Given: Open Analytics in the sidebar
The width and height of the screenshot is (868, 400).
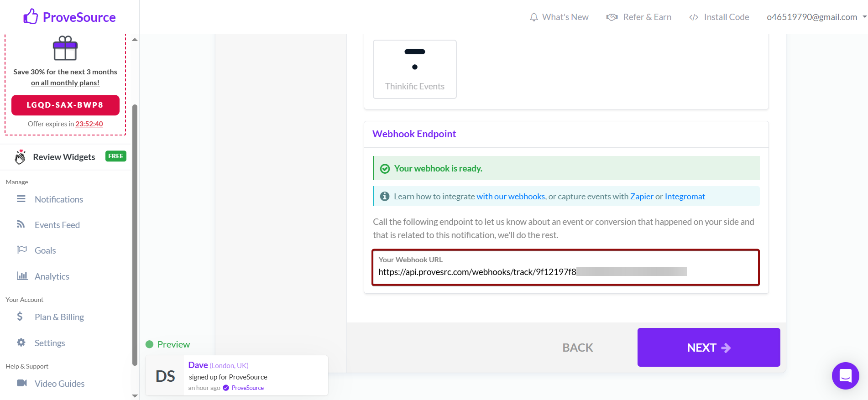Looking at the screenshot, I should pyautogui.click(x=52, y=276).
